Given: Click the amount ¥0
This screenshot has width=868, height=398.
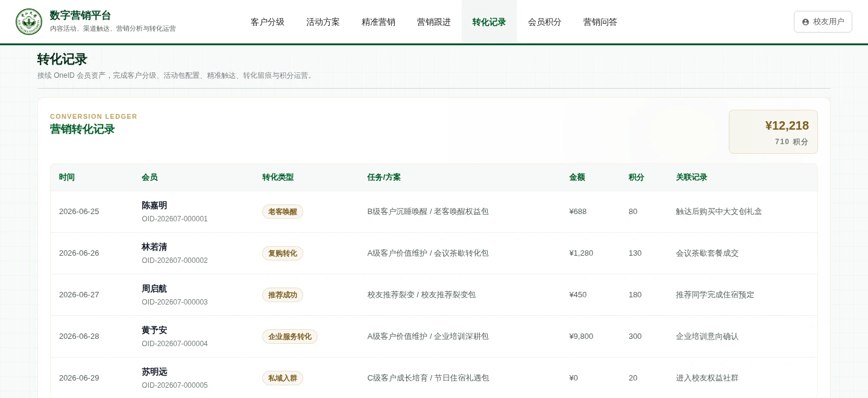Looking at the screenshot, I should 573,378.
